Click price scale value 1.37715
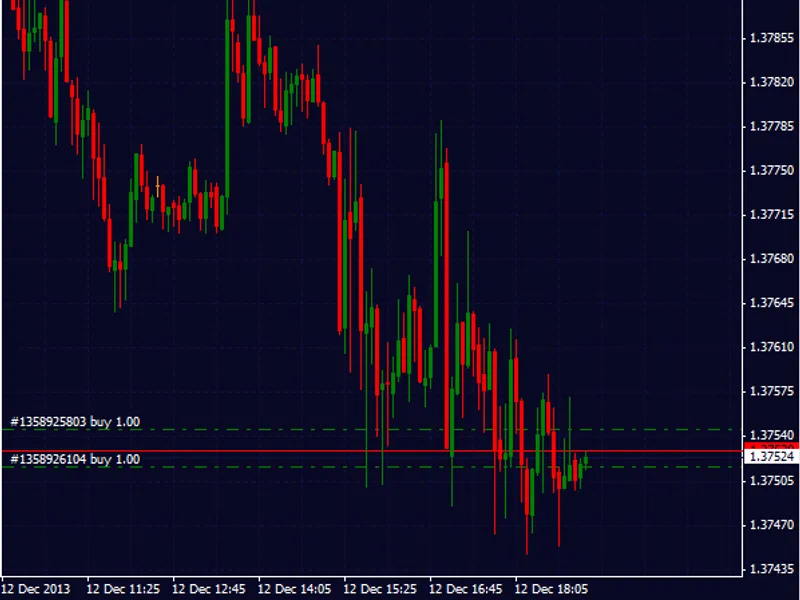Image resolution: width=800 pixels, height=600 pixels. pyautogui.click(x=772, y=215)
